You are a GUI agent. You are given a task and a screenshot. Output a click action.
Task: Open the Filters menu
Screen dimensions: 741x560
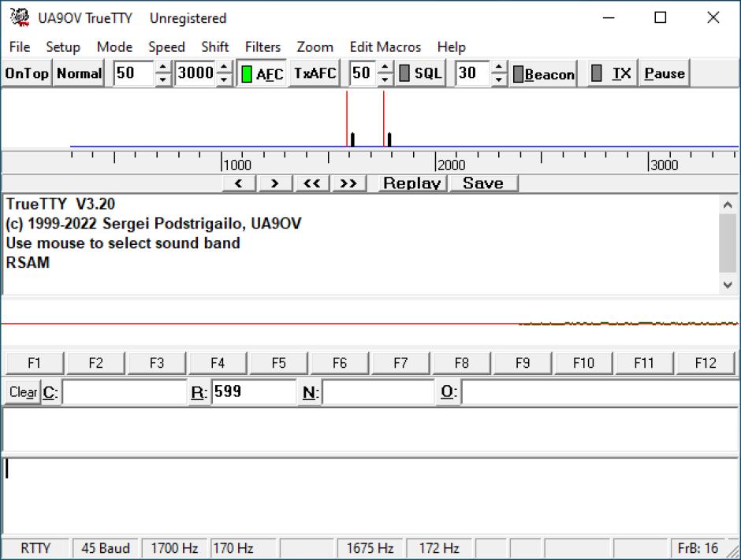(263, 46)
